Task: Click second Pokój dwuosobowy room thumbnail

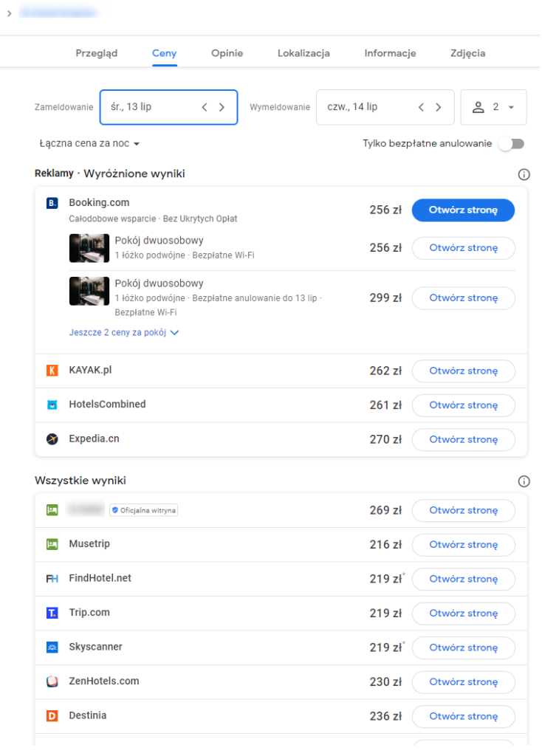Action: (x=89, y=291)
